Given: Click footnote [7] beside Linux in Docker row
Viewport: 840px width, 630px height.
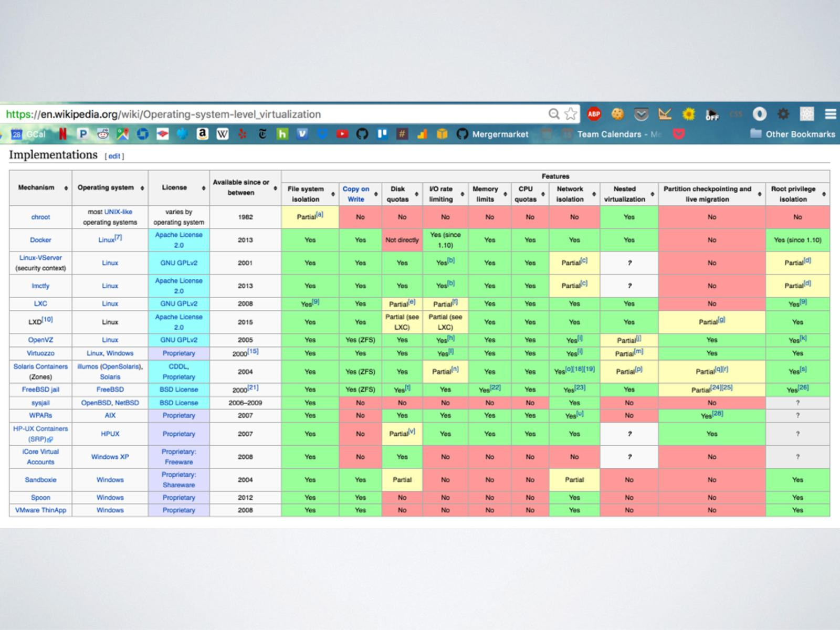Looking at the screenshot, I should tap(118, 237).
